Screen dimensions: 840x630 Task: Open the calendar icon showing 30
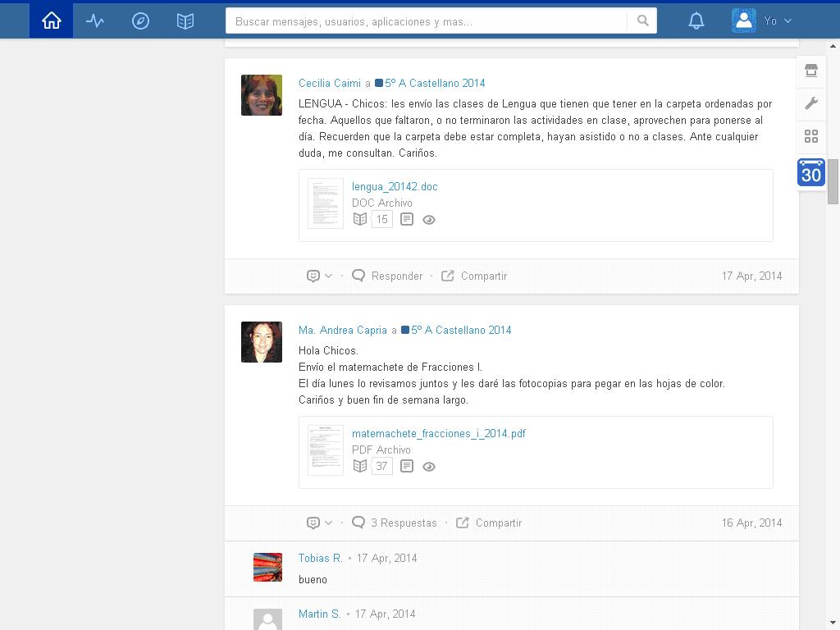tap(811, 172)
